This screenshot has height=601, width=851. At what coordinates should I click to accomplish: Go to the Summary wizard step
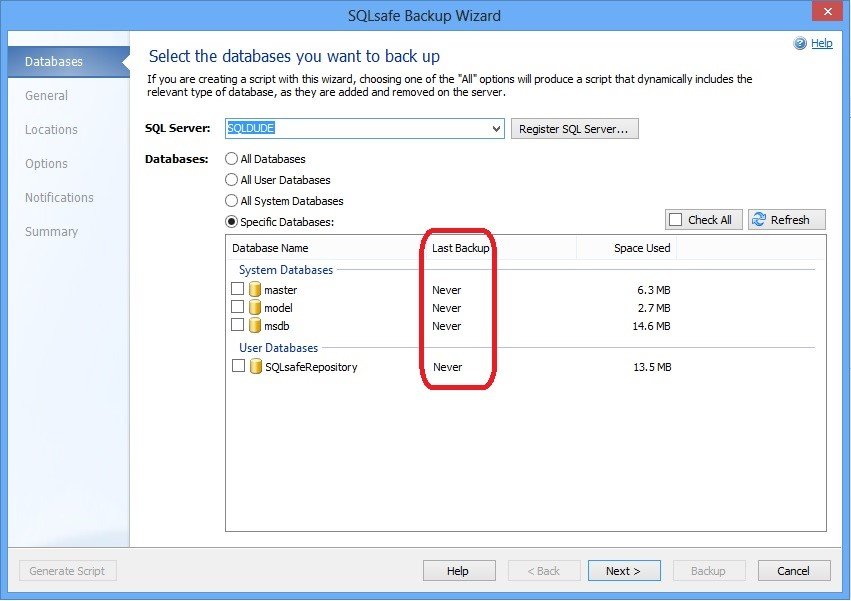coord(52,232)
